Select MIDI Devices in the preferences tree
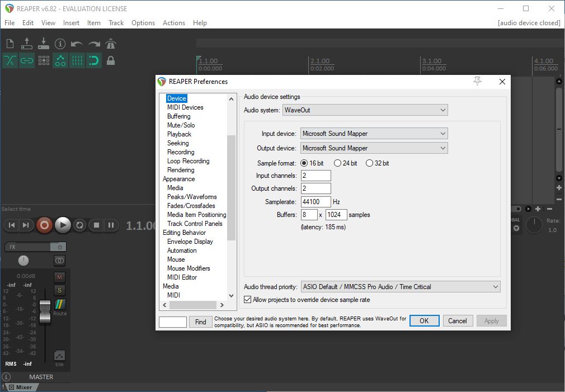Viewport: 565px width, 392px height. (185, 107)
